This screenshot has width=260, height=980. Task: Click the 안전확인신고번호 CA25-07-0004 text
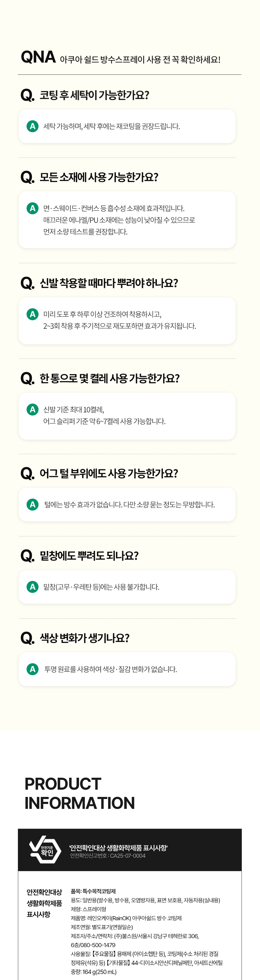[x=108, y=856]
